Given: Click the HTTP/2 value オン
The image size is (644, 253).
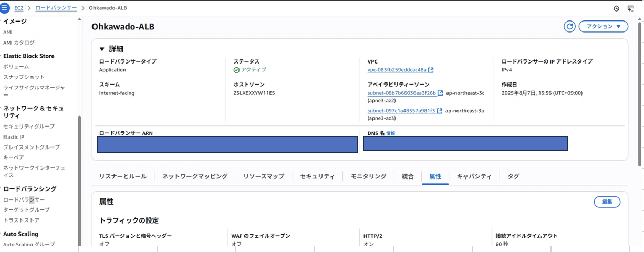Looking at the screenshot, I should click(x=369, y=244).
